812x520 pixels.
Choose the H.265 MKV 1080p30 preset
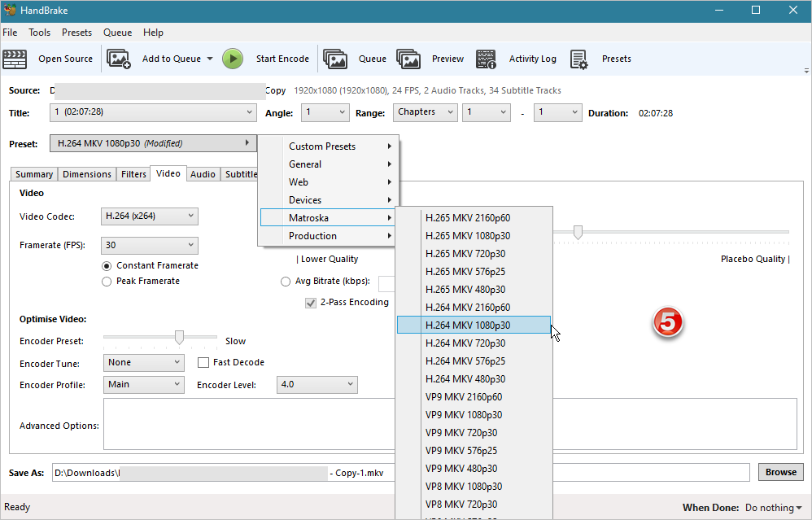click(474, 236)
